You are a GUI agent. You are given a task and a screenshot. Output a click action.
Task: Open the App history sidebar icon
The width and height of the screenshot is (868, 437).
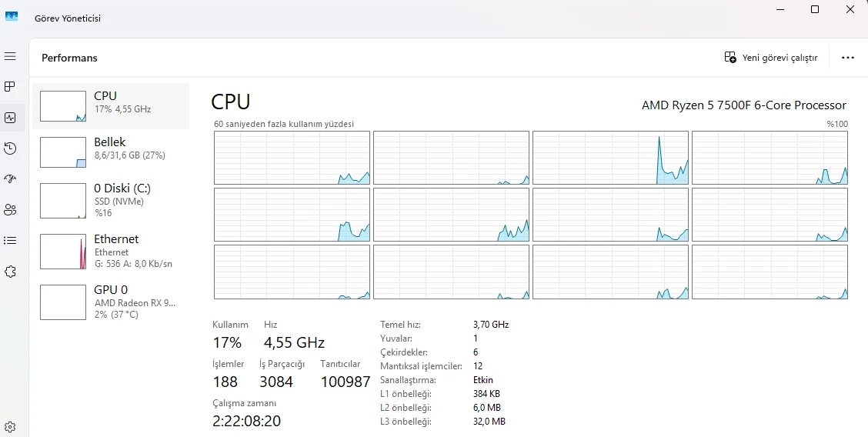click(x=10, y=148)
